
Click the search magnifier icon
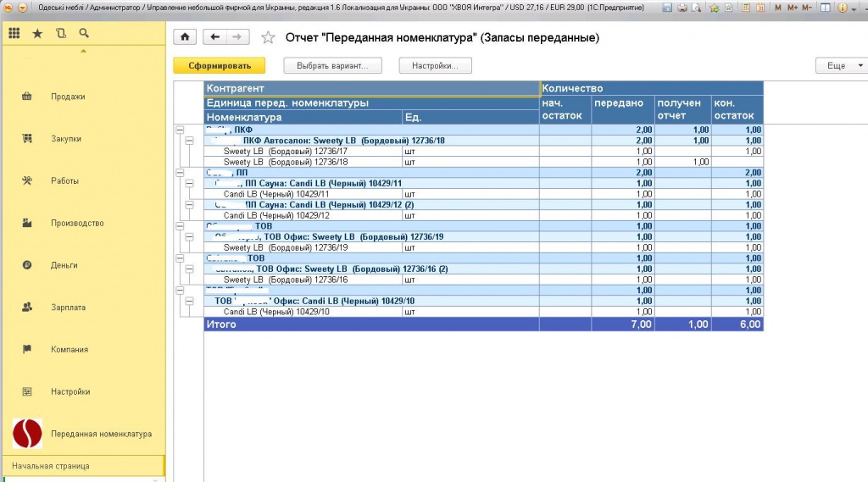pos(84,33)
